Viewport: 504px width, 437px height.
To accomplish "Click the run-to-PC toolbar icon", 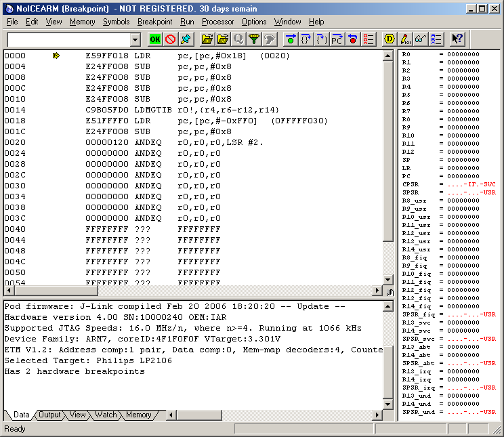I will pos(337,39).
